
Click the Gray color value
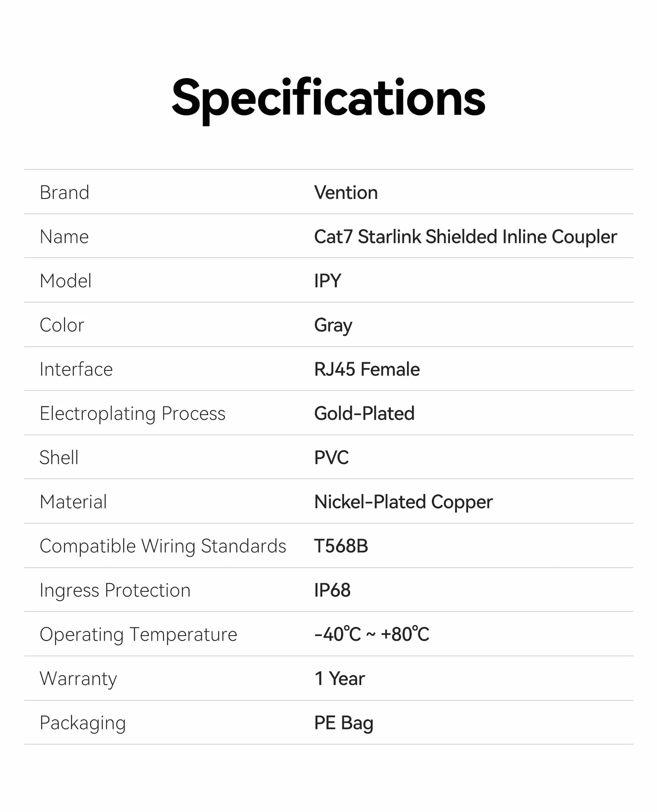click(x=333, y=326)
